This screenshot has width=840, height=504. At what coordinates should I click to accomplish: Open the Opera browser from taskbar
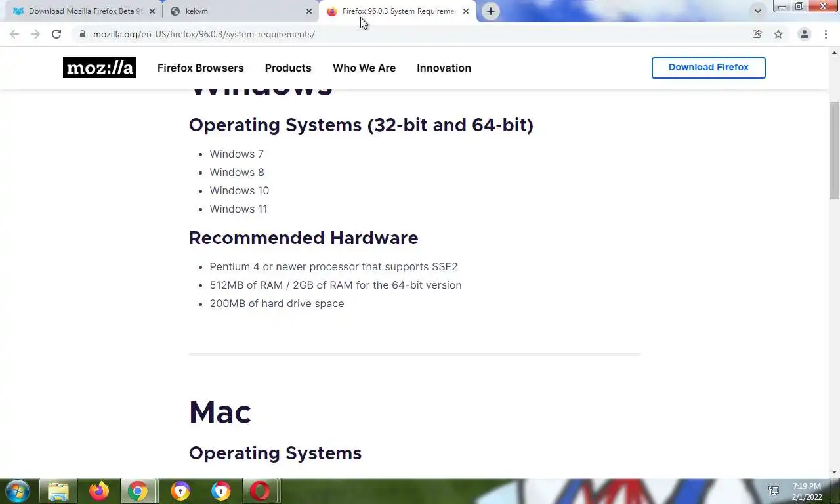(260, 491)
